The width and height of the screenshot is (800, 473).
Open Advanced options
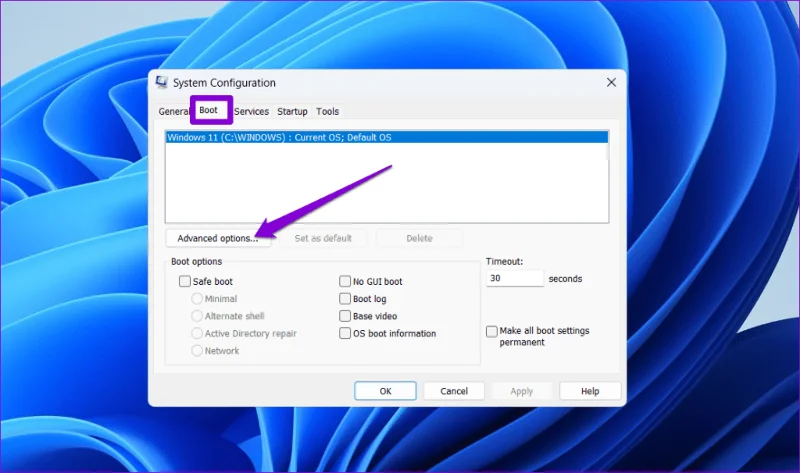[x=218, y=238]
